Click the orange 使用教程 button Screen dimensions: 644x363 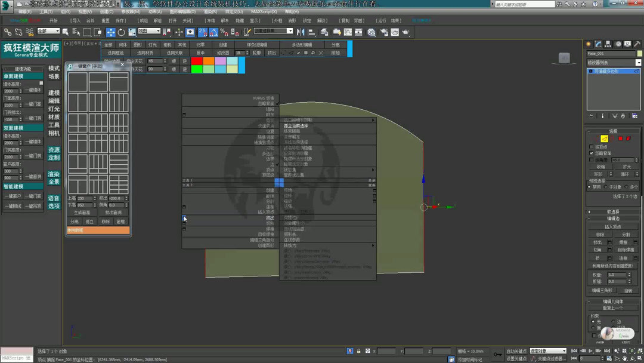click(97, 229)
